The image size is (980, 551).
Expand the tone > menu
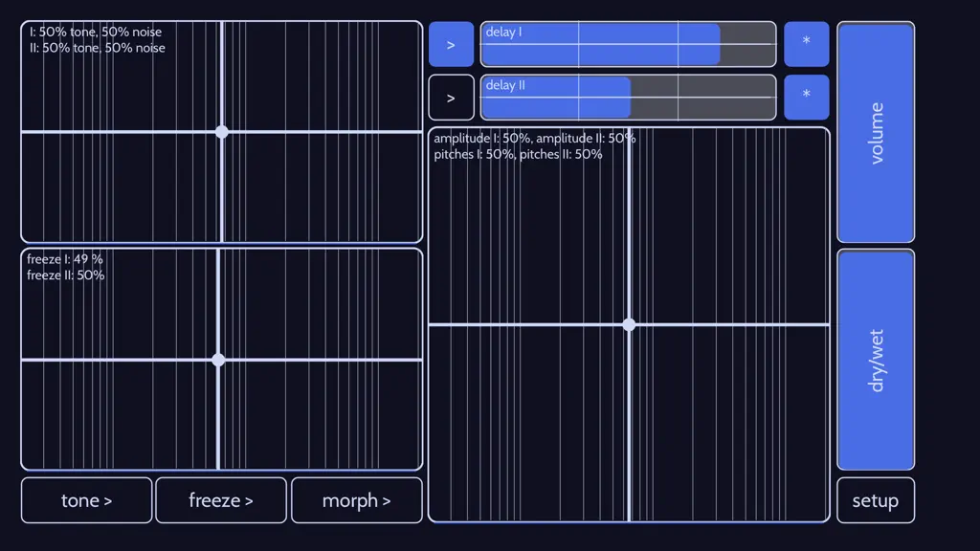pos(87,500)
